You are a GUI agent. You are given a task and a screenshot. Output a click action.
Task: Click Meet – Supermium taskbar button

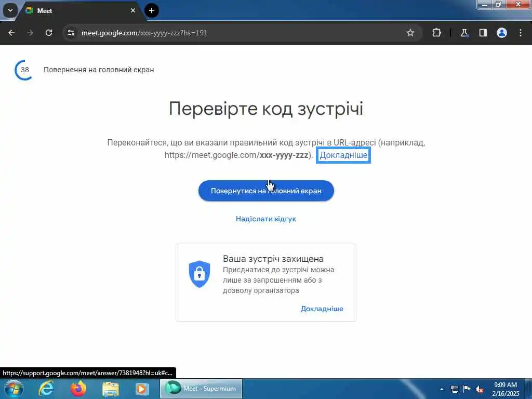coord(201,389)
